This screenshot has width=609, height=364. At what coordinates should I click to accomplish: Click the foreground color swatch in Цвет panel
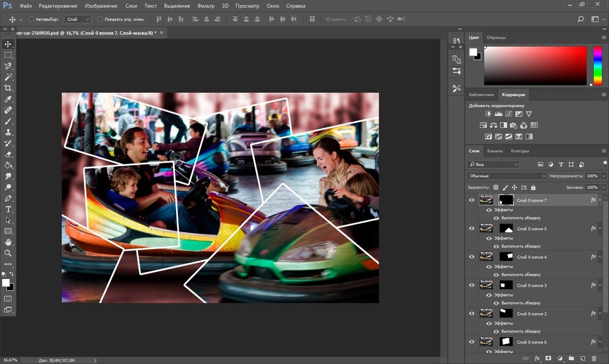point(473,52)
